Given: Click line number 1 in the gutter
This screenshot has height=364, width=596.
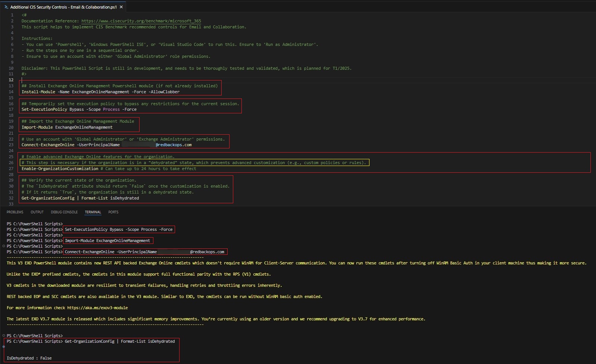Looking at the screenshot, I should pos(12,15).
